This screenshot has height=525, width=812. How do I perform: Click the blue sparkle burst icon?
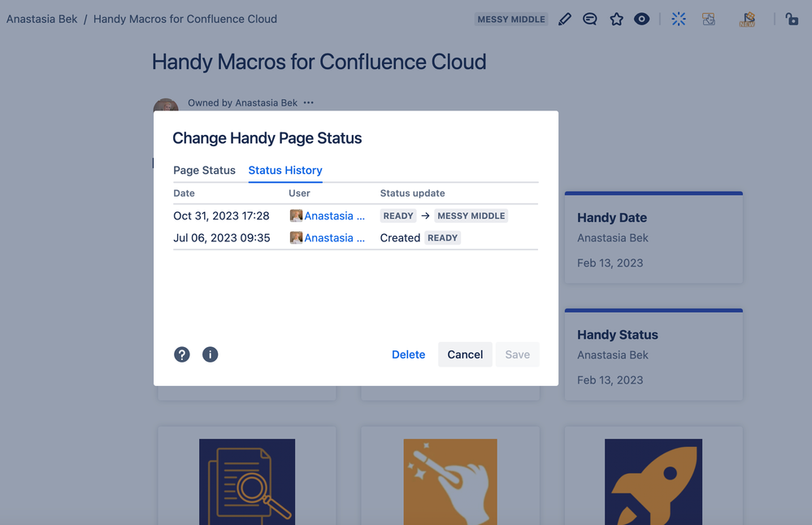click(679, 20)
